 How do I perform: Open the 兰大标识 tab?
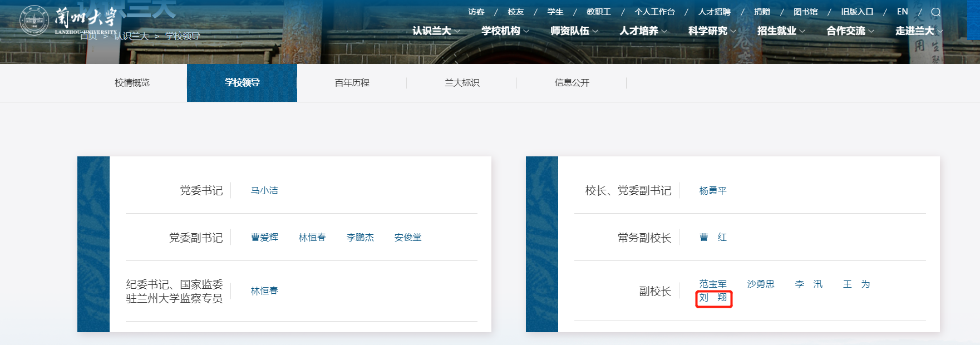point(462,83)
